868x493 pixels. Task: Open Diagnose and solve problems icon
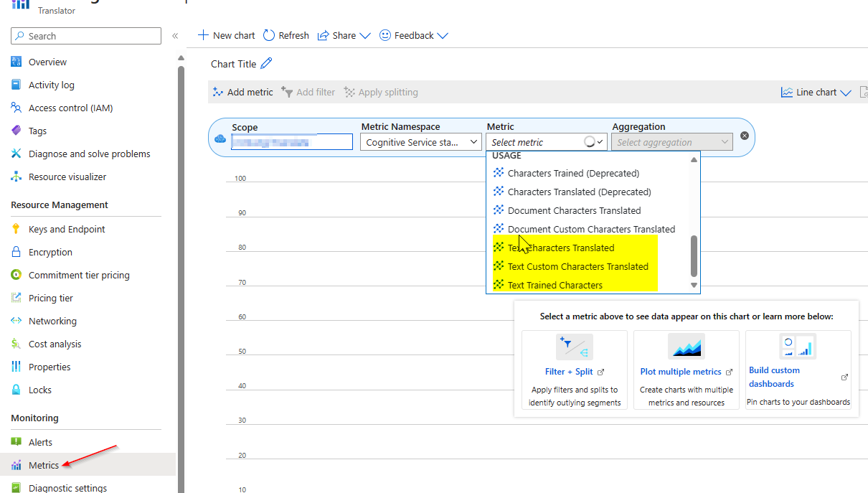pyautogui.click(x=16, y=154)
